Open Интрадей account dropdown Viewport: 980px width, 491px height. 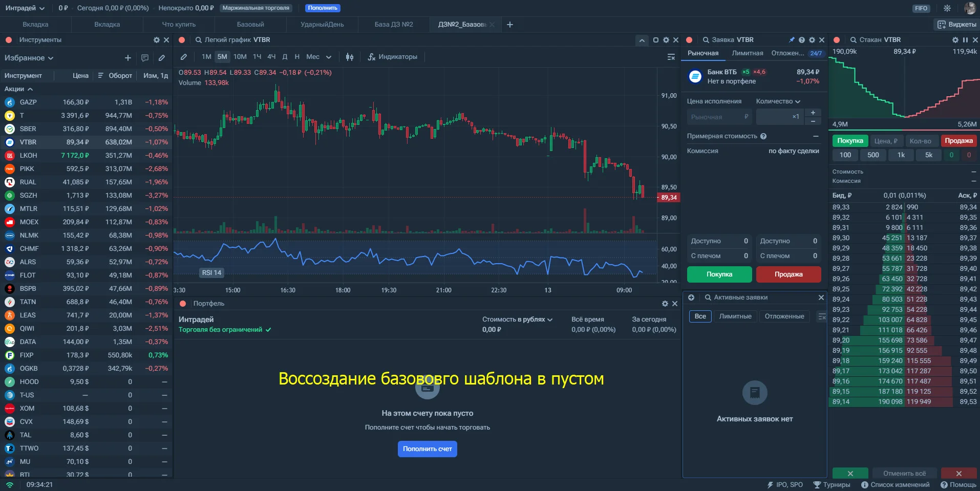tap(25, 8)
